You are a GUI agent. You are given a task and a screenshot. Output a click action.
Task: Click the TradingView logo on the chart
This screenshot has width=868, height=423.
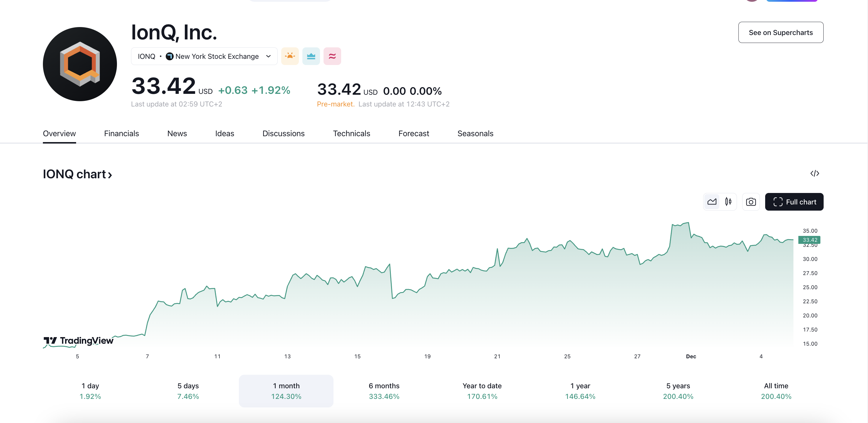[78, 341]
